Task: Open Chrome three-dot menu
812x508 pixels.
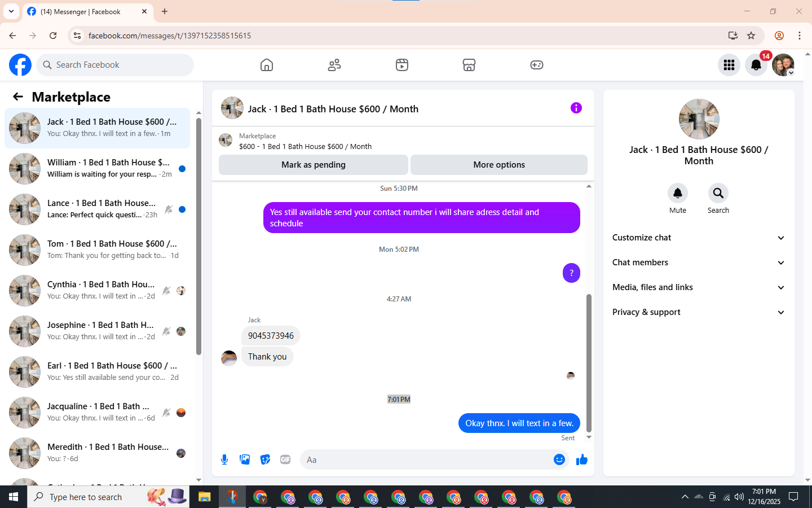Action: click(x=800, y=36)
